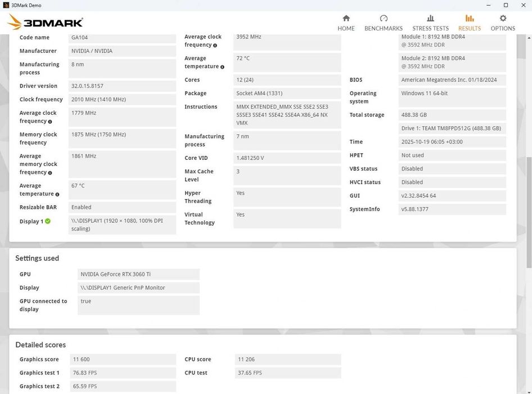This screenshot has height=394, width=532.
Task: Click Cores value 12 (24)
Action: [x=287, y=80]
